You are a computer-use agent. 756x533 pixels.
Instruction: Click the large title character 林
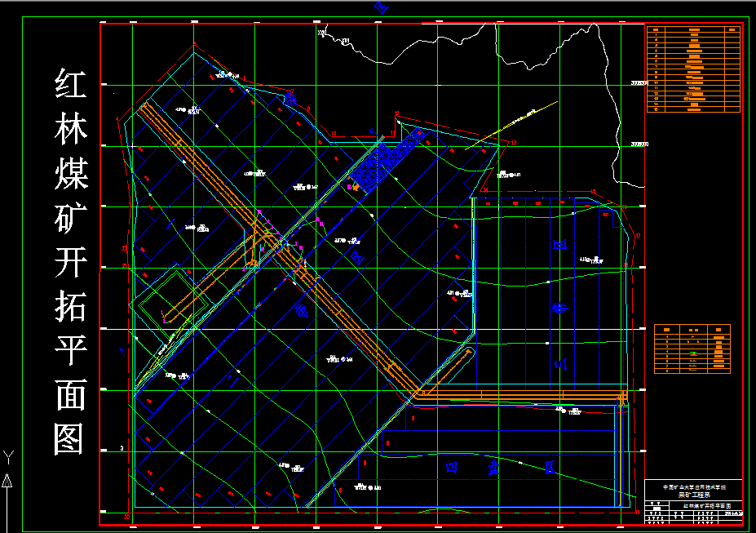coord(70,128)
